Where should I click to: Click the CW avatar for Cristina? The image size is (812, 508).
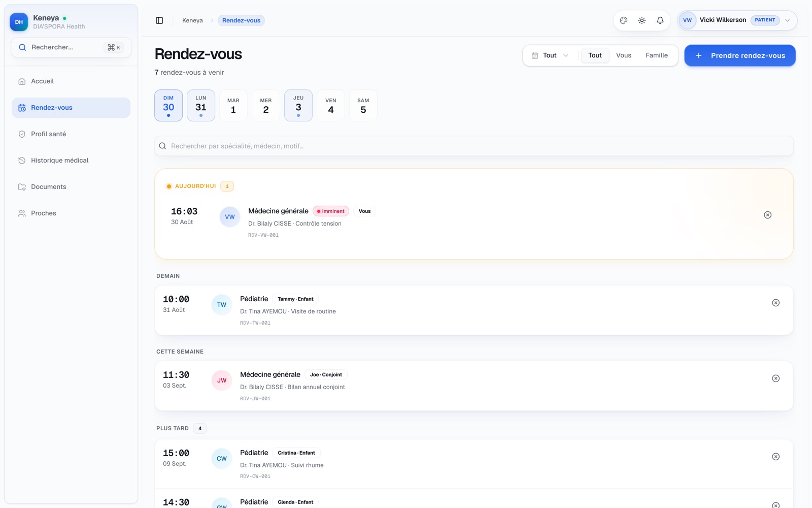(x=222, y=459)
